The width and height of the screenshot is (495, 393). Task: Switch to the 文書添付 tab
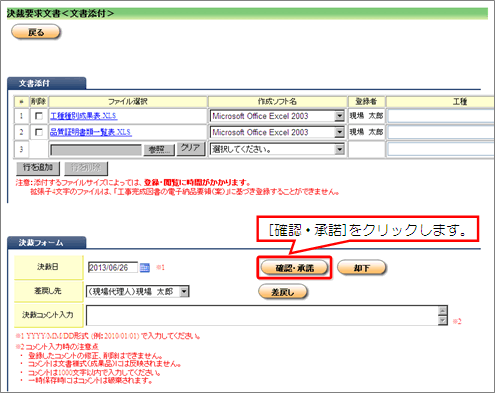pos(47,83)
